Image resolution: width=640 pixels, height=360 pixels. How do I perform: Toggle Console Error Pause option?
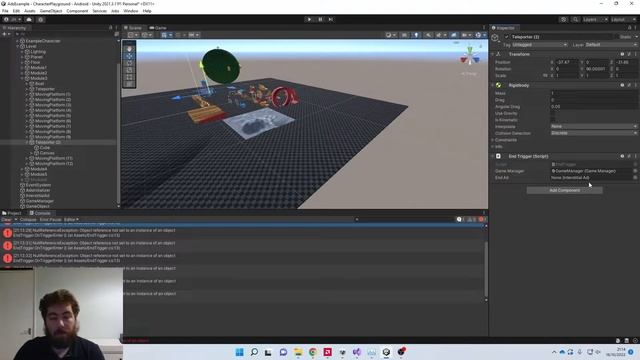click(x=50, y=220)
